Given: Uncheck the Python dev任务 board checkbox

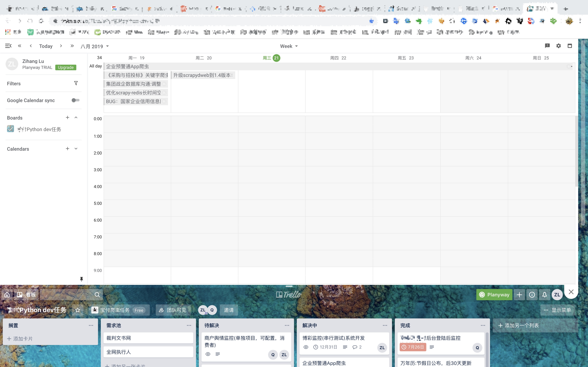Looking at the screenshot, I should 10,129.
